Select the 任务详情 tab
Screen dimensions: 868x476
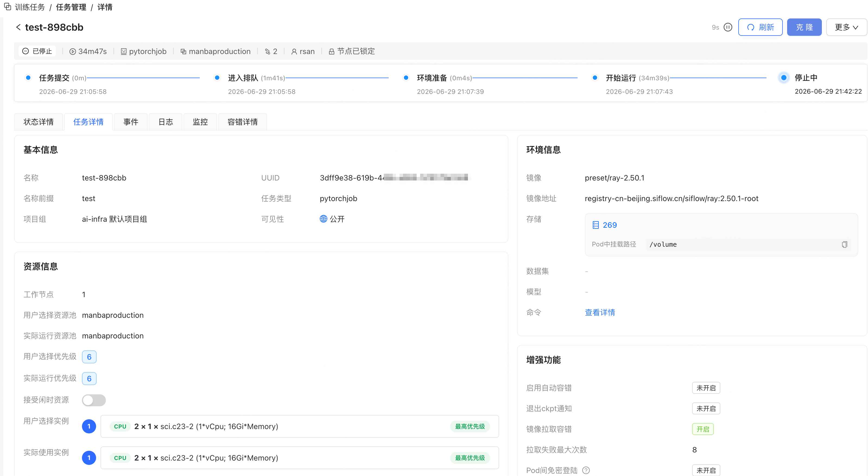(88, 122)
